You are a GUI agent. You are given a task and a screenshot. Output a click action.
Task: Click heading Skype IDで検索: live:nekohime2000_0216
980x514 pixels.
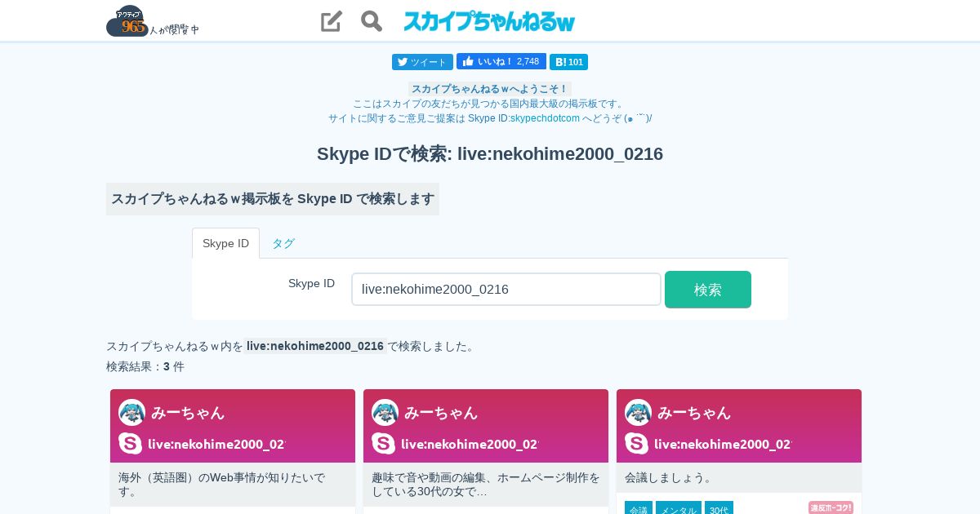(490, 154)
